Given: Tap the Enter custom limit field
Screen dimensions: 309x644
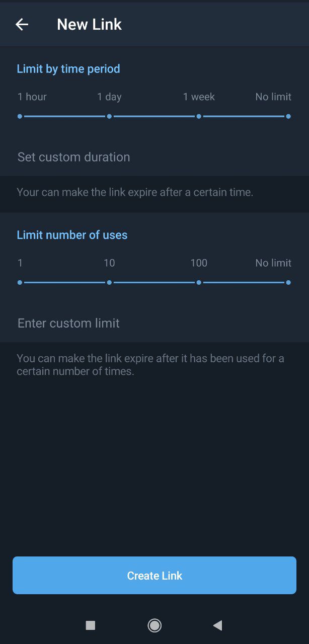Looking at the screenshot, I should [x=69, y=323].
